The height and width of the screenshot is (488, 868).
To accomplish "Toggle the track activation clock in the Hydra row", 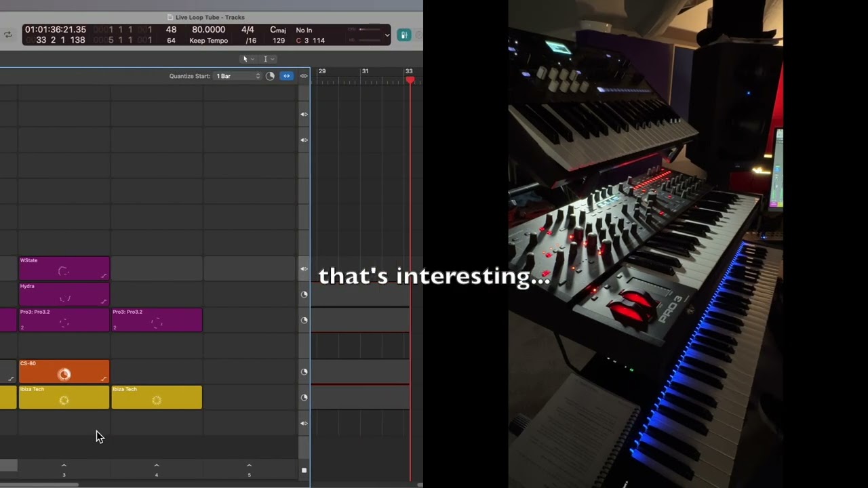I will coord(304,295).
